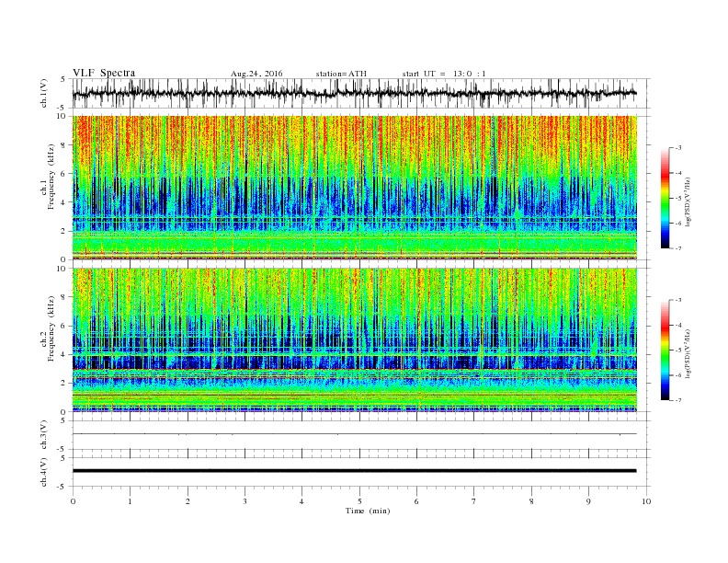Click the "station=ATH" header label

[341, 74]
